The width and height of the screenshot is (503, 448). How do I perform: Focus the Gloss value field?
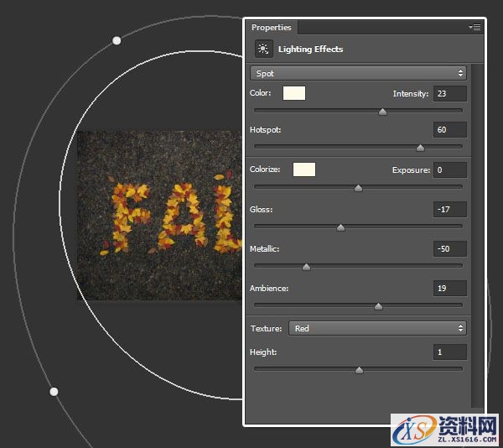(450, 209)
